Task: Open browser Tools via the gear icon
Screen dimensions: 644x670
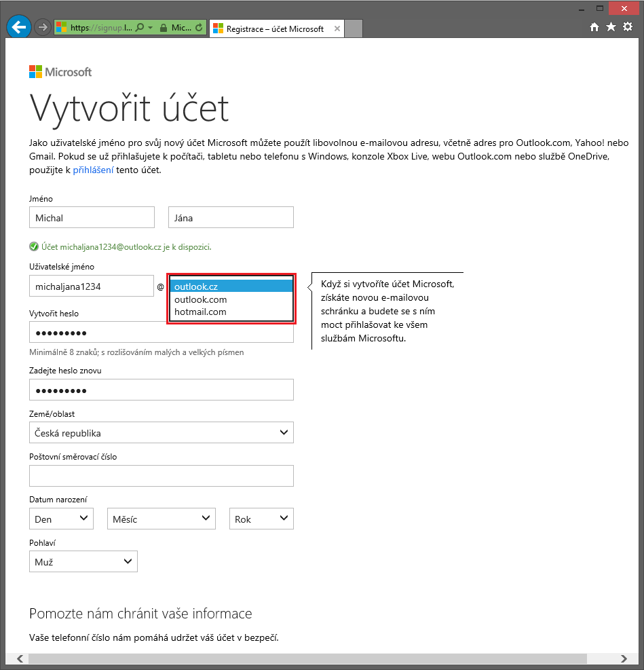Action: coord(628,28)
